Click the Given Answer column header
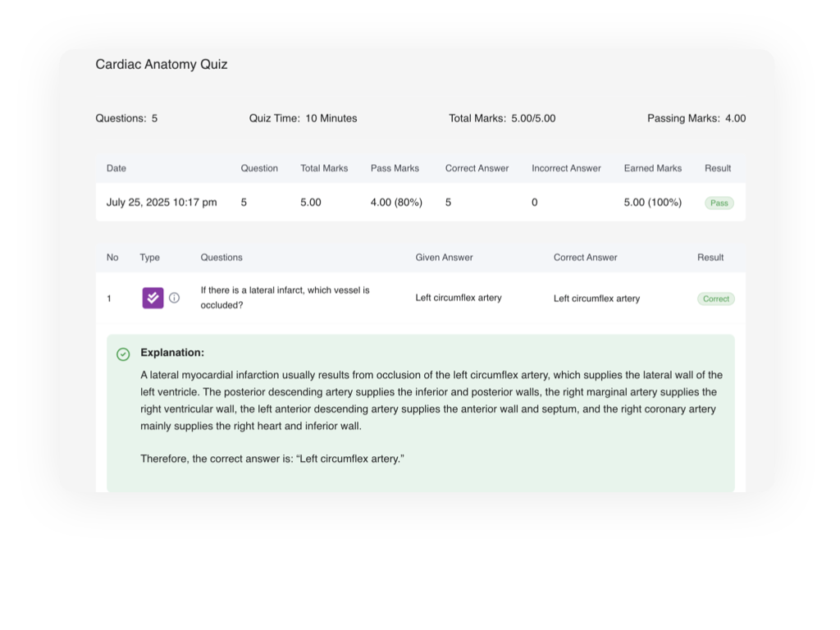Viewport: 840px width, 630px height. tap(444, 257)
